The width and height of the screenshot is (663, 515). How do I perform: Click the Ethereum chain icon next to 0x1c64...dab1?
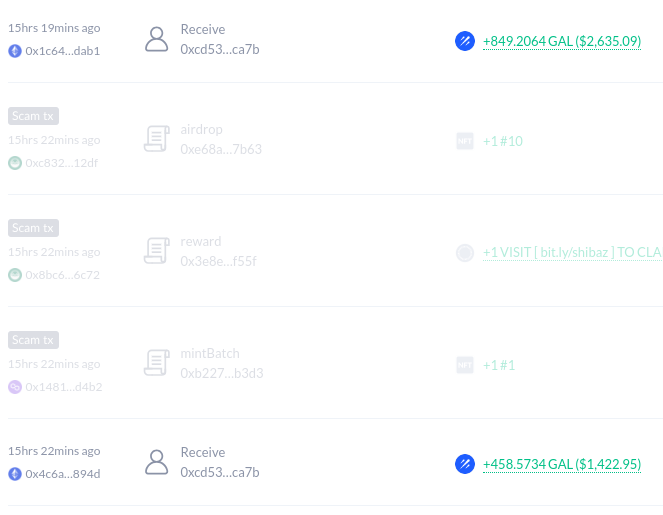15,51
